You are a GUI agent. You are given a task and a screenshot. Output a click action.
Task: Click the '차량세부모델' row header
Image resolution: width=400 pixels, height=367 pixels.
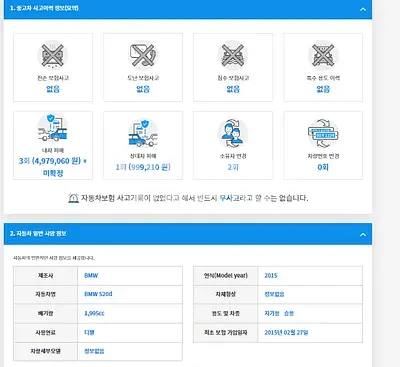[45, 351]
